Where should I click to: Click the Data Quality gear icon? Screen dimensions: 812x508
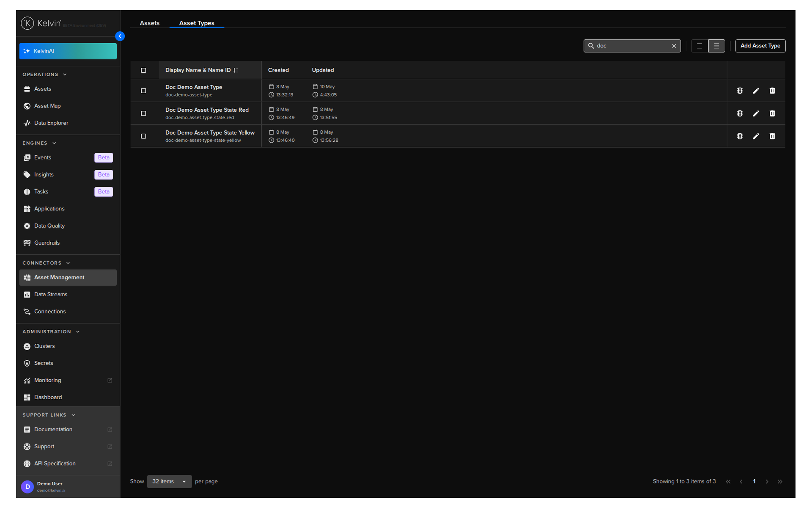coord(27,226)
